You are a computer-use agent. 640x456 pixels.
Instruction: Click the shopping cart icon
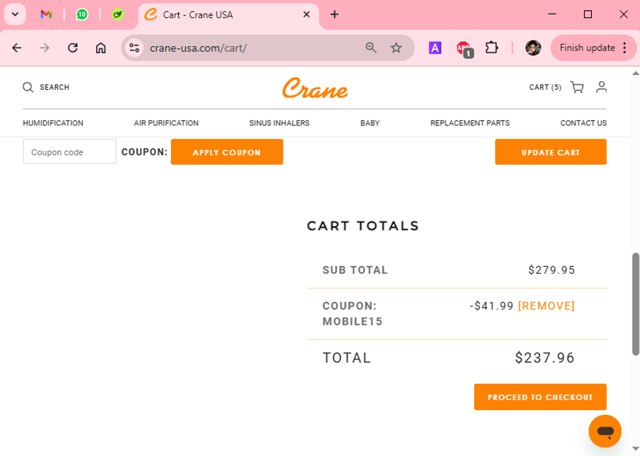pos(577,87)
